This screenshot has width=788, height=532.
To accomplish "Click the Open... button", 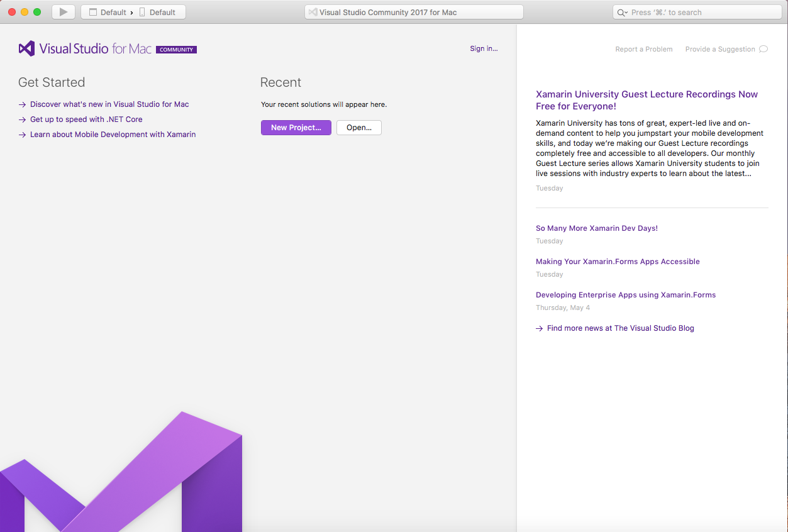I will pos(359,128).
